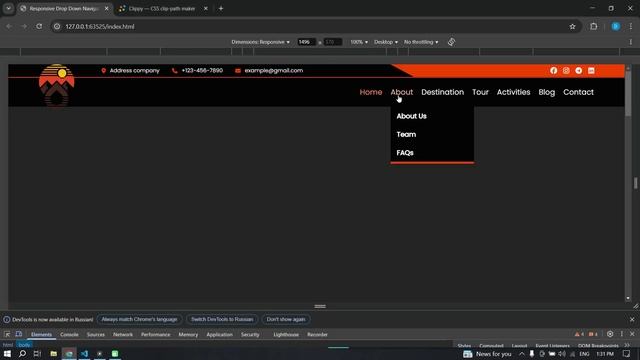Click Always match Chrome's language button
The height and width of the screenshot is (360, 640).
[x=139, y=319]
